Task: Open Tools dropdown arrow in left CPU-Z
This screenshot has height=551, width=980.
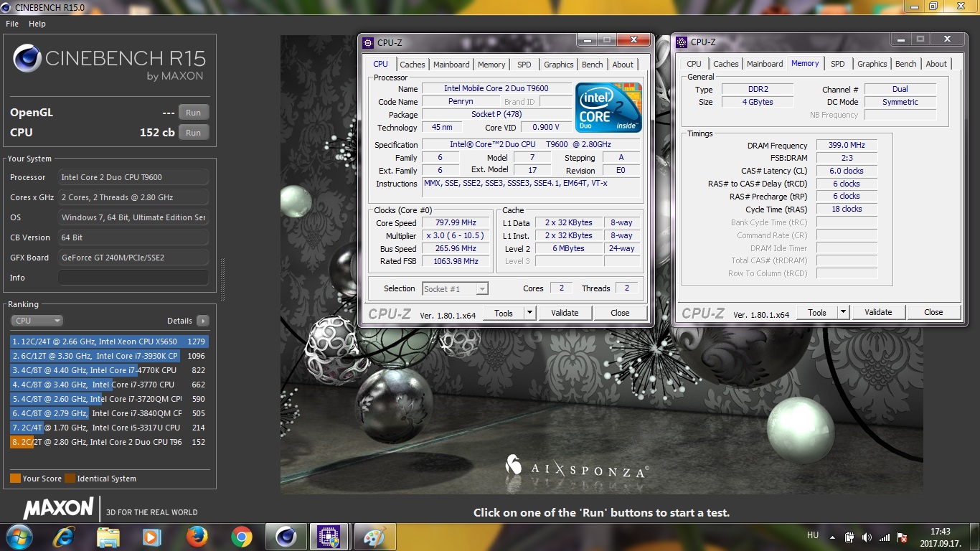Action: (529, 313)
